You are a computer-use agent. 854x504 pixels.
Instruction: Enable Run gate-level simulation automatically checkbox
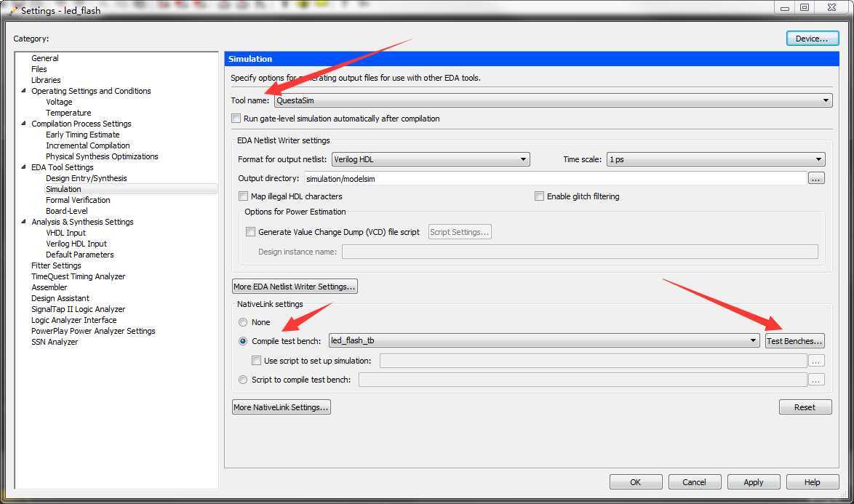(x=236, y=118)
